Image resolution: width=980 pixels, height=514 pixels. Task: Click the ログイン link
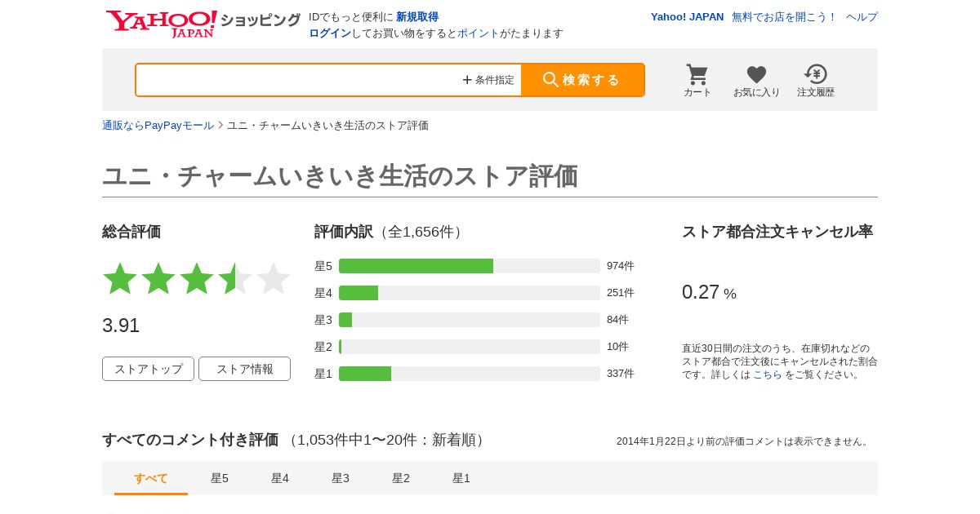tap(330, 33)
